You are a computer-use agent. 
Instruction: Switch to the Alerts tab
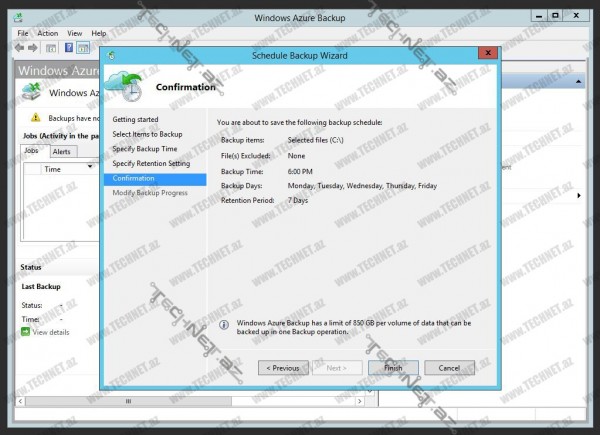(61, 151)
